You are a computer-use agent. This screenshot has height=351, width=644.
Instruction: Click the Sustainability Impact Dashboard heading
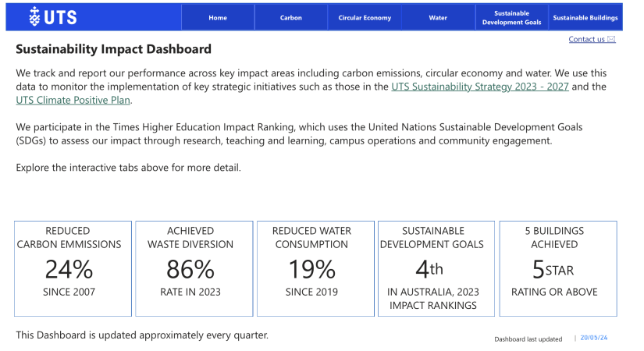click(113, 49)
